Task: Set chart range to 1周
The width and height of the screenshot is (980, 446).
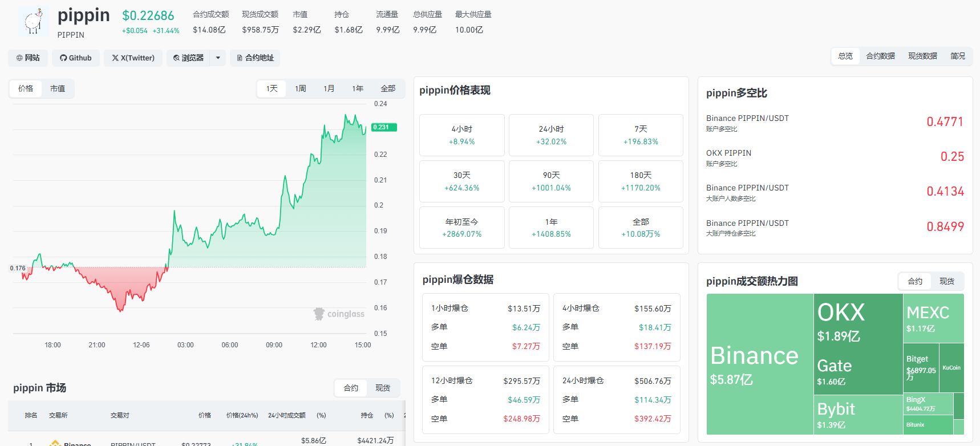Action: [301, 88]
